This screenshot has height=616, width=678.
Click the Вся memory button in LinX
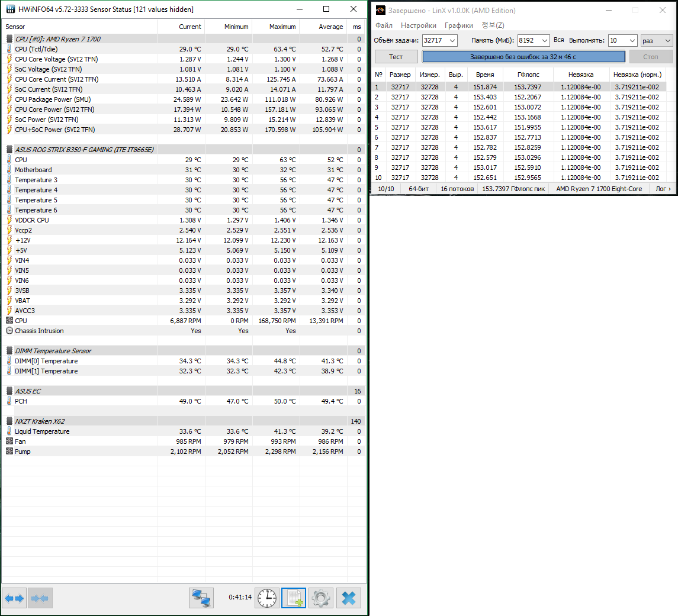point(558,40)
